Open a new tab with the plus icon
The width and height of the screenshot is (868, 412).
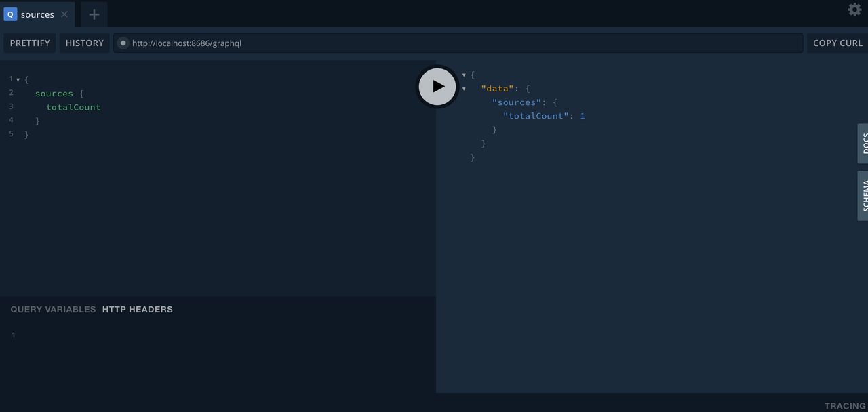point(94,14)
